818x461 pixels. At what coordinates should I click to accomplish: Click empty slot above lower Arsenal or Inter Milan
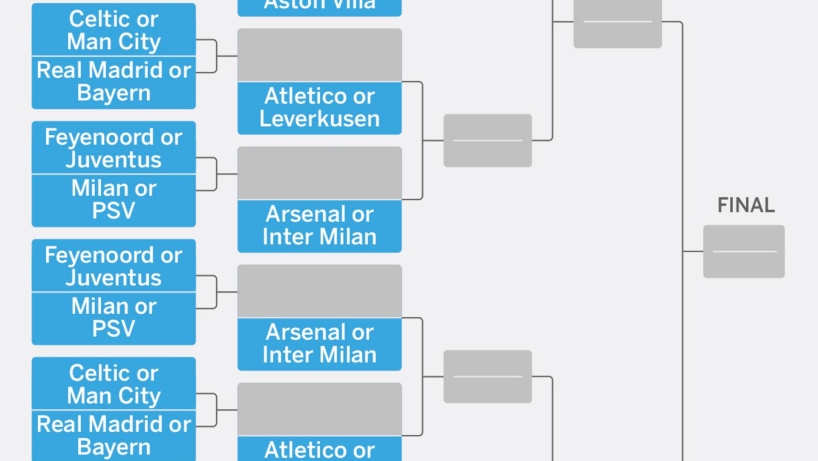click(x=319, y=290)
